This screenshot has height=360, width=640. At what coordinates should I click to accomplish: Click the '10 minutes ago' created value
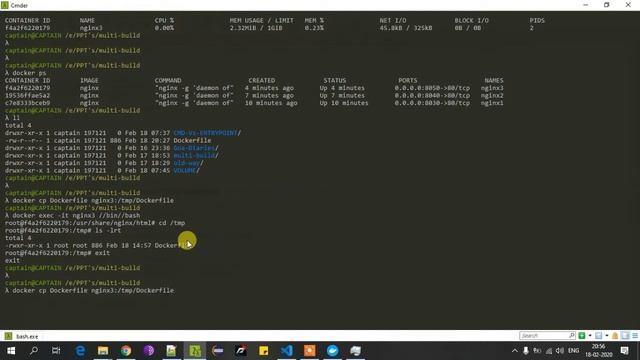click(x=271, y=103)
